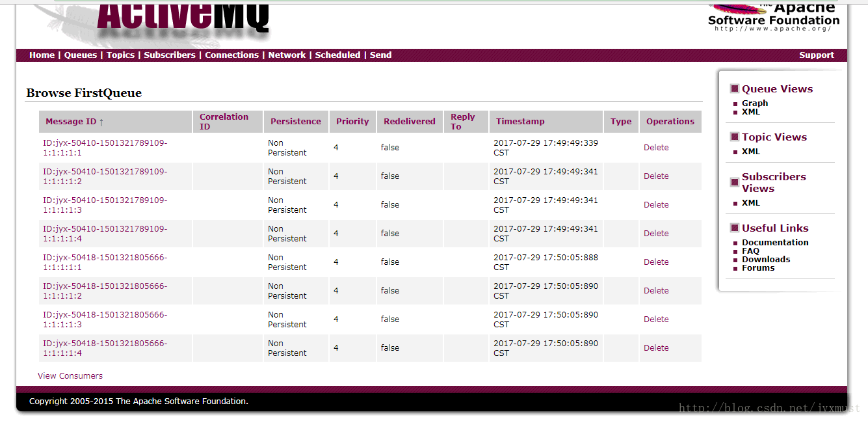Open the Queues page
The height and width of the screenshot is (421, 868).
pos(81,55)
